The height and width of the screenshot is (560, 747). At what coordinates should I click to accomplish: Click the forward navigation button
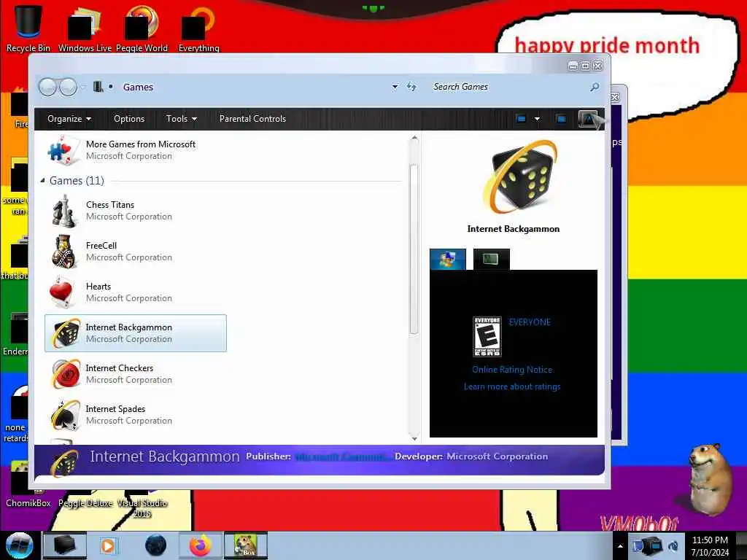coord(68,87)
